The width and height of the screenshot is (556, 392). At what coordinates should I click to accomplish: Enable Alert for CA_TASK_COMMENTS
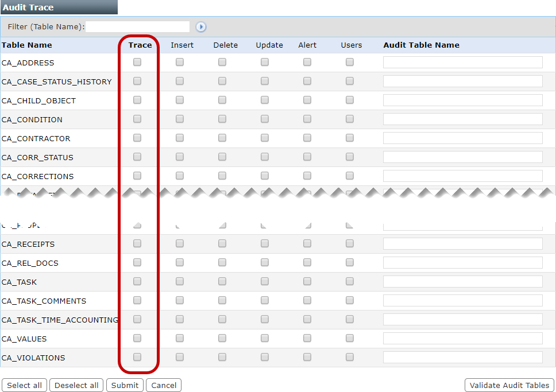click(x=307, y=301)
